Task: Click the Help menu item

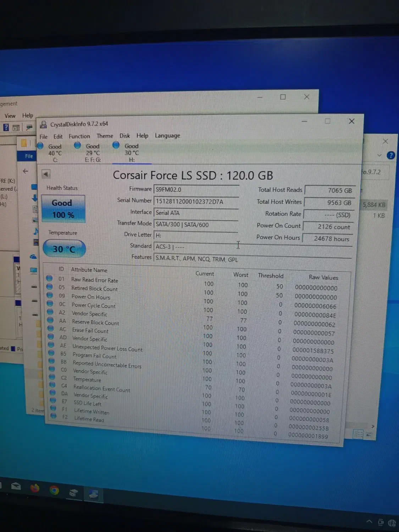Action: coord(142,135)
